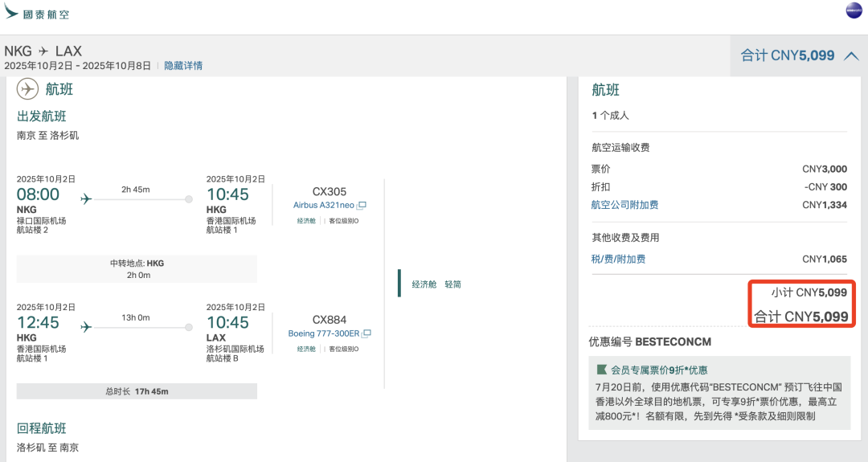Click popup icon next to Boeing 777-300ER
Viewport: 868px width, 462px height.
(x=366, y=333)
